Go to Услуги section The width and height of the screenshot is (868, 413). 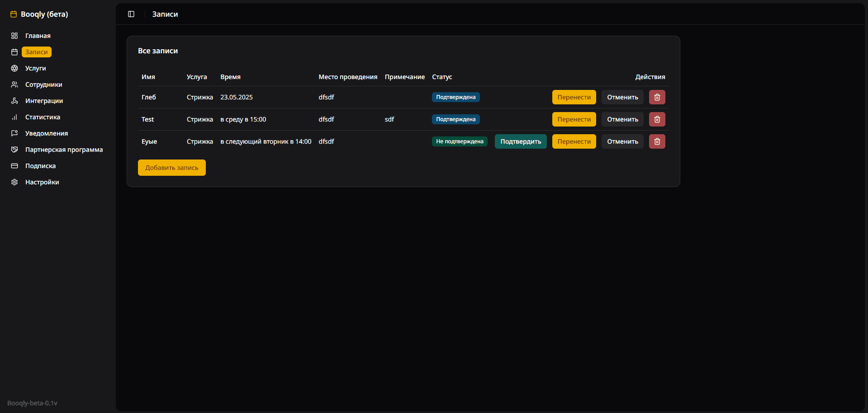pos(36,68)
